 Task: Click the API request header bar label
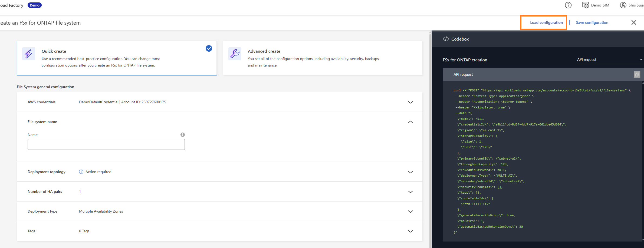pyautogui.click(x=463, y=74)
